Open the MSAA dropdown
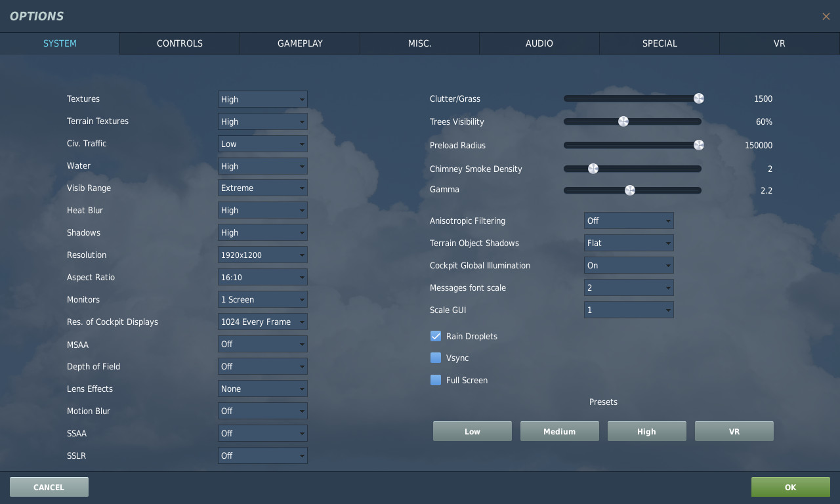 [x=262, y=344]
